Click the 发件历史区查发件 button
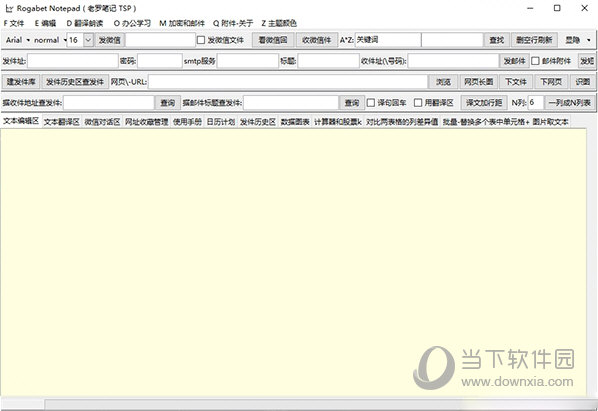The width and height of the screenshot is (598, 411). click(75, 82)
